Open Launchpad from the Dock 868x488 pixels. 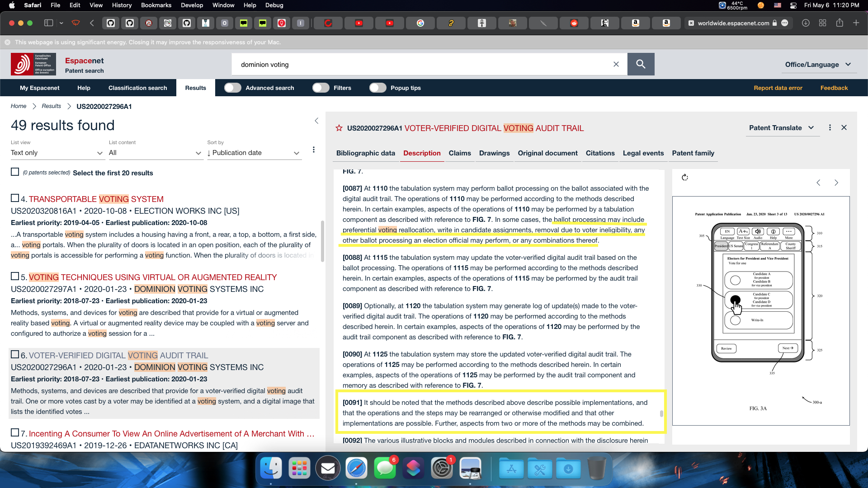tap(299, 468)
